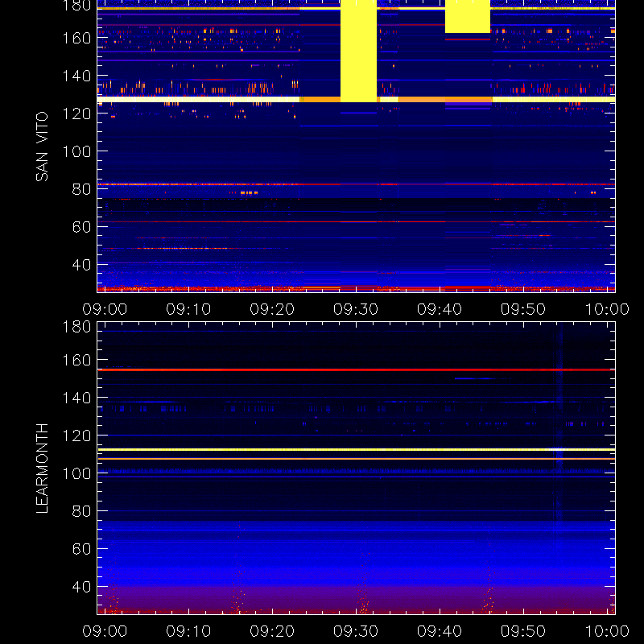Click the 09:20 time label below the Learmonth panel
This screenshot has width=644, height=644.
tap(272, 631)
